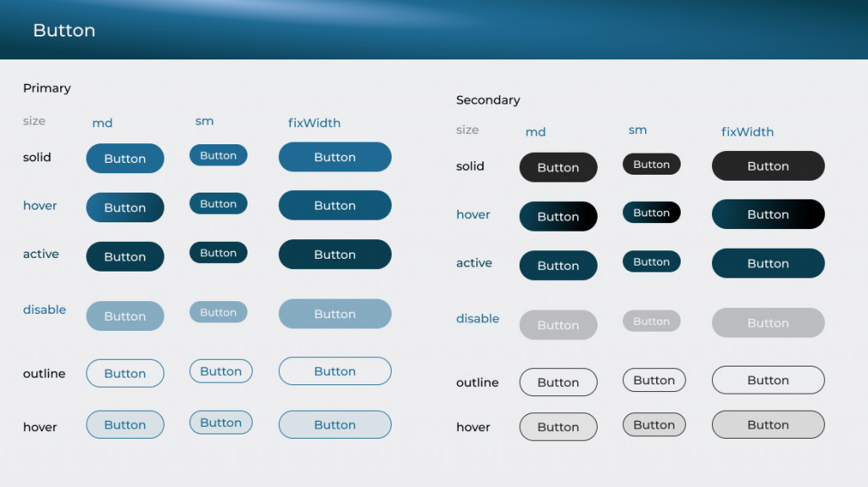Screen dimensions: 868x487
Task: Click the Primary active md Button
Action: click(125, 256)
